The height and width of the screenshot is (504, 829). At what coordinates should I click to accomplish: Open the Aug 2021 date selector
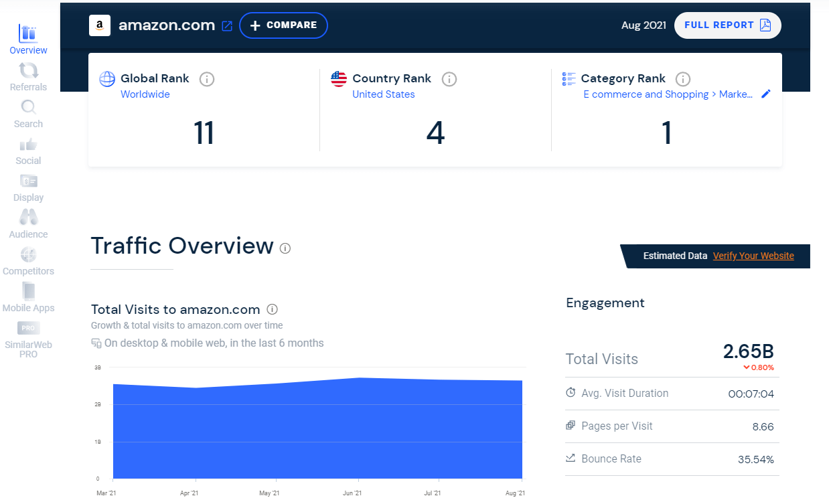[643, 25]
